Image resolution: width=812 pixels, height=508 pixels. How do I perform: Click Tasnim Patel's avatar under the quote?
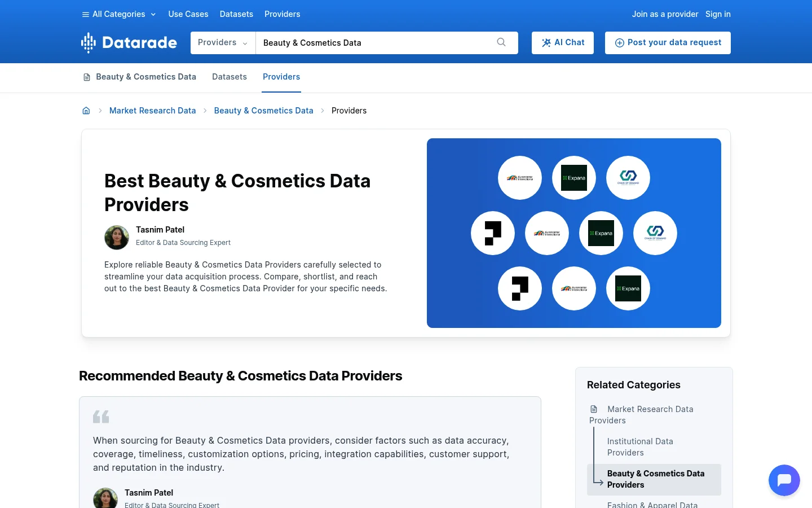click(105, 498)
